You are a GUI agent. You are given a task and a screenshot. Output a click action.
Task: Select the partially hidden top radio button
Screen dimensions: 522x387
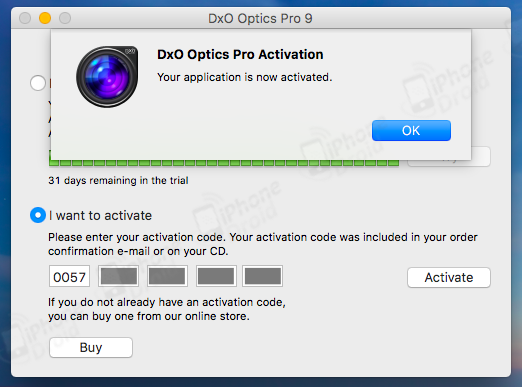[x=38, y=83]
